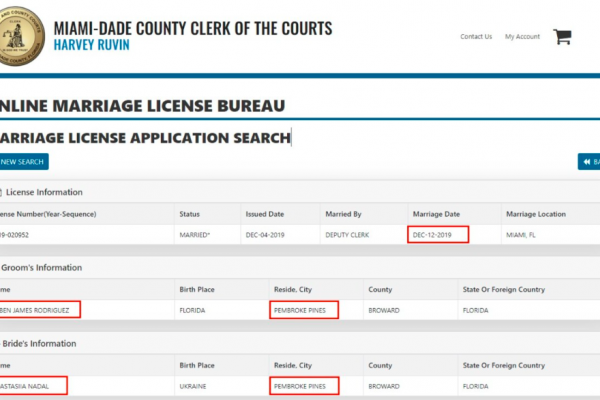Click the groom's PEMBROKE PINES city
Viewport: 600px width, 400px height.
(300, 310)
